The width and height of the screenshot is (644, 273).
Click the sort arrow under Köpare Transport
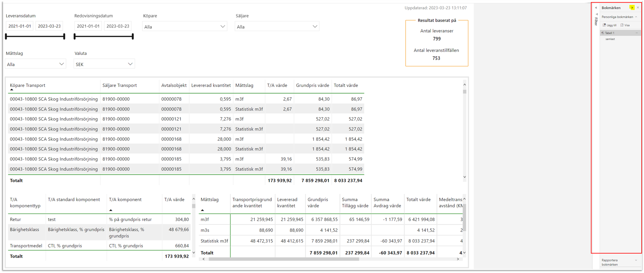(11, 89)
